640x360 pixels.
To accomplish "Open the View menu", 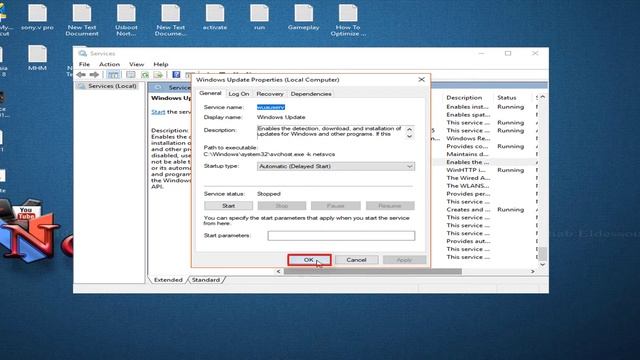I will click(x=136, y=64).
